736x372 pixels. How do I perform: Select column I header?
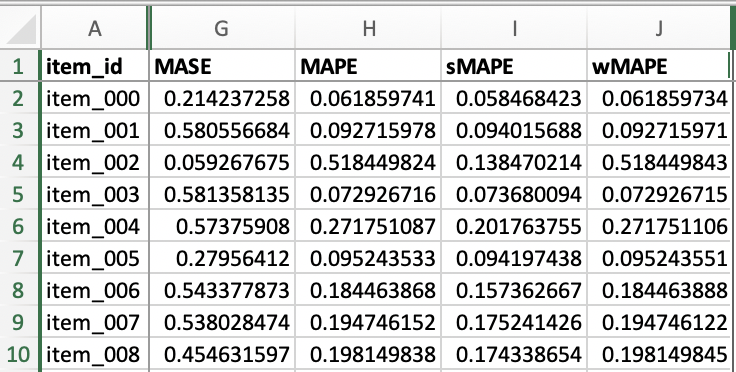[x=514, y=28]
